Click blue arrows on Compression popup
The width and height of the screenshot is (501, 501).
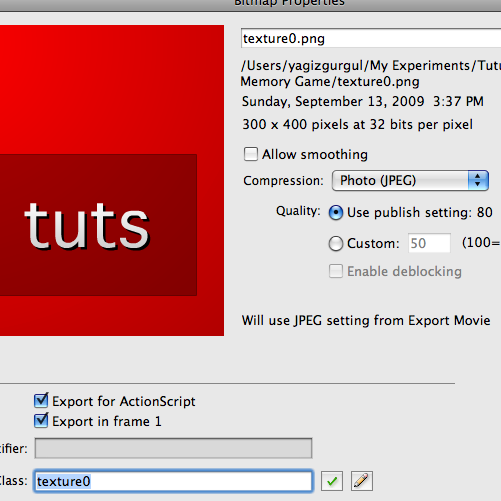[478, 181]
